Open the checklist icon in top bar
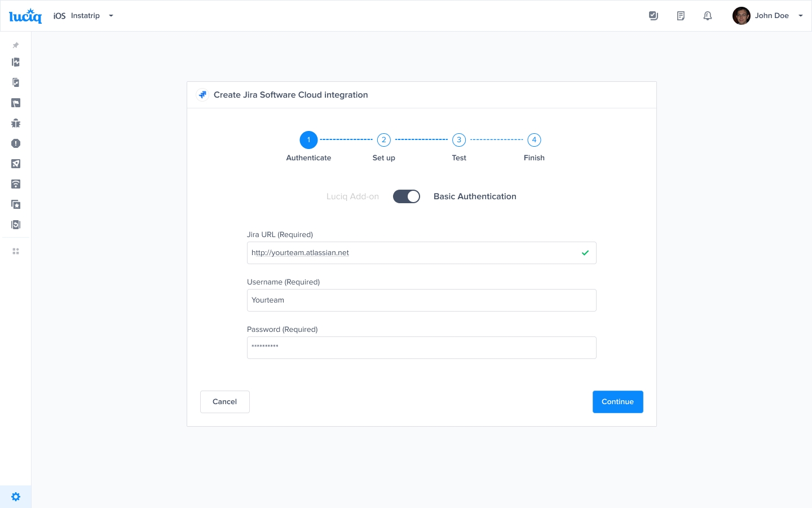 [654, 16]
